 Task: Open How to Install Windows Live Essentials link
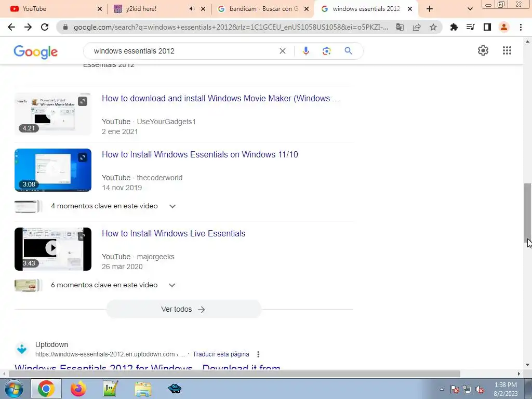click(174, 233)
